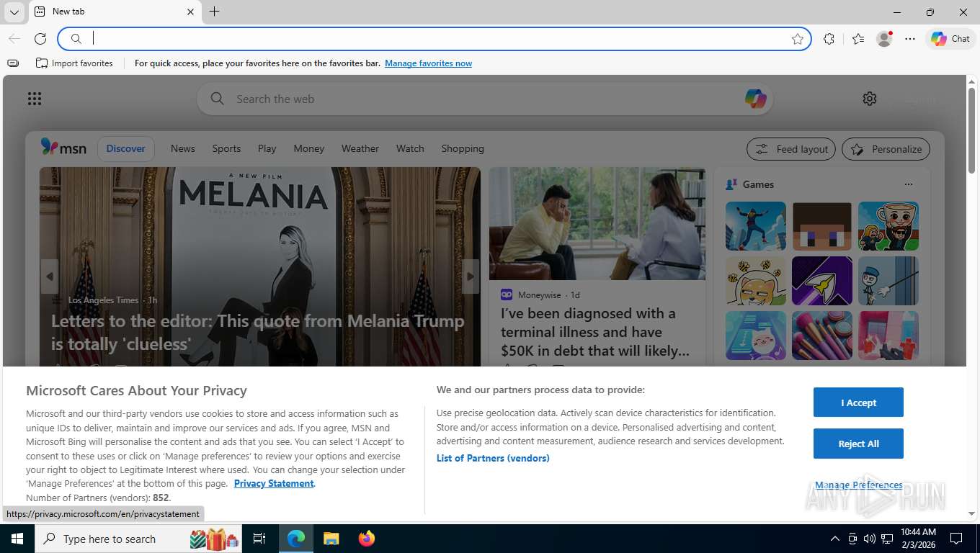Add page to favorites star icon

(x=798, y=39)
